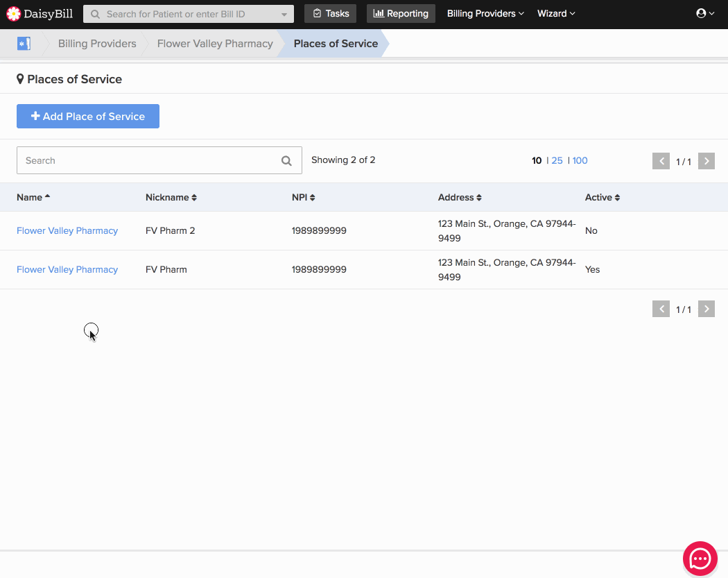The width and height of the screenshot is (728, 578).
Task: Click the address in the FV Pharm row
Action: [507, 269]
